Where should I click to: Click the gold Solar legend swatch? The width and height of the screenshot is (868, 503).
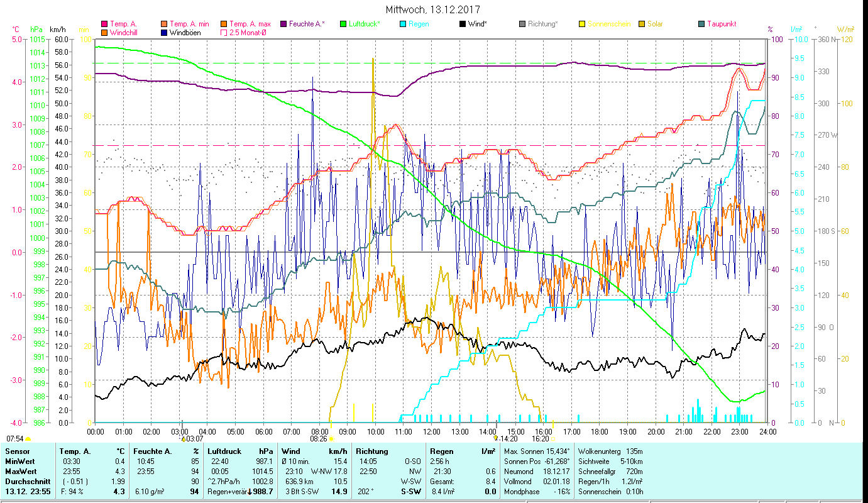641,24
